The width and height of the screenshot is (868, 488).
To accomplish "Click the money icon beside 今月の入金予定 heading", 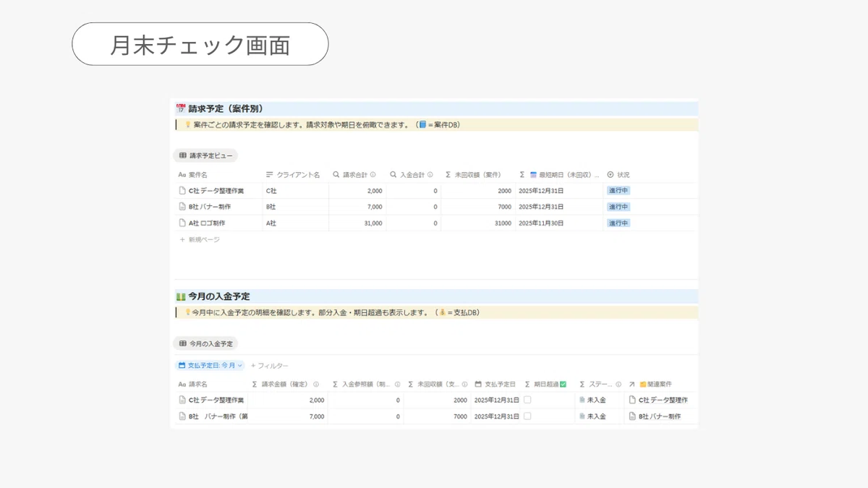I will point(181,296).
